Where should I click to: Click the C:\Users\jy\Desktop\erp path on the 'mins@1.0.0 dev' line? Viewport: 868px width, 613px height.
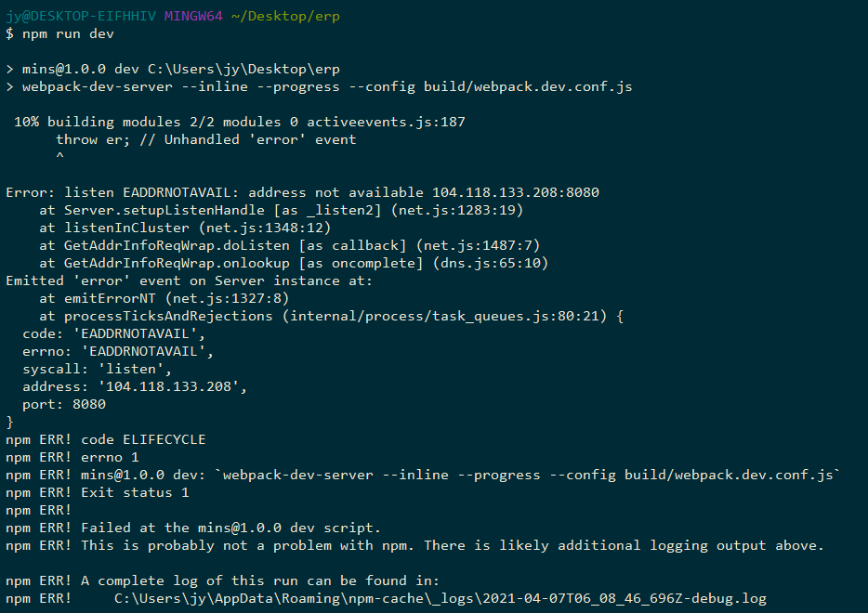(x=243, y=69)
